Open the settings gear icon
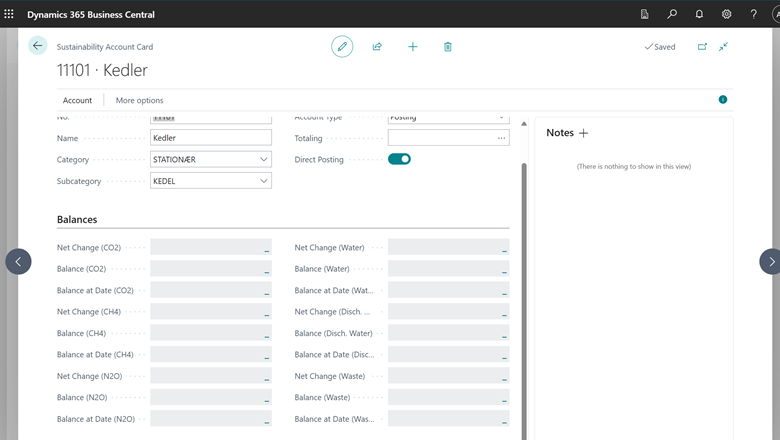The height and width of the screenshot is (440, 780). point(726,14)
